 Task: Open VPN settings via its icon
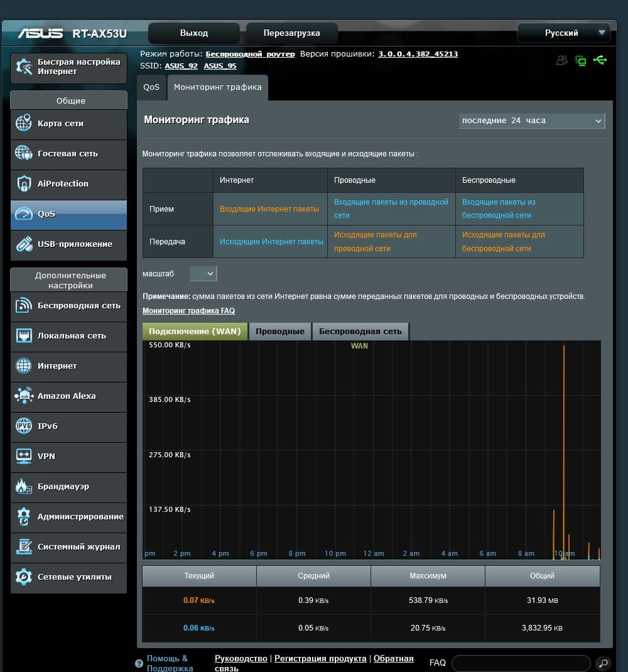(x=23, y=456)
